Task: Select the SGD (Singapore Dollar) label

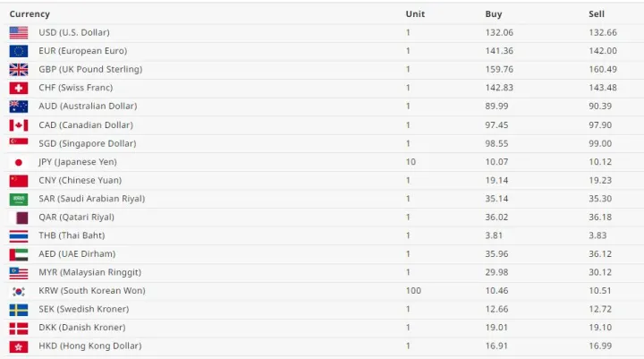Action: pyautogui.click(x=87, y=143)
